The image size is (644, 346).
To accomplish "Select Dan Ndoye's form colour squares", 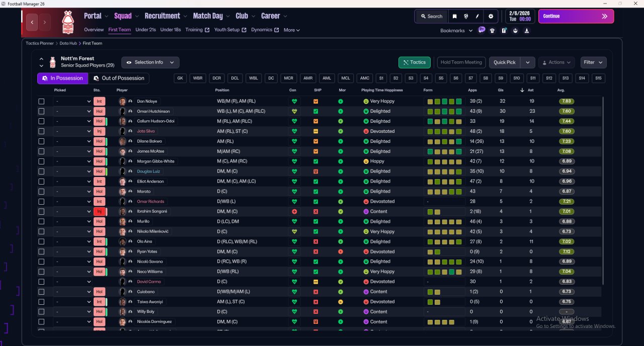I will 445,101.
